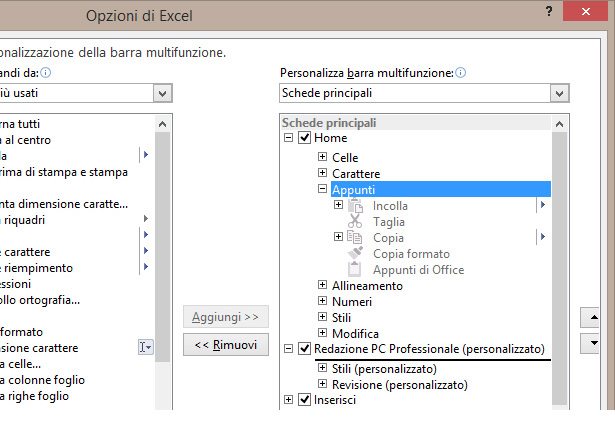
Task: Collapse the Appunti group
Action: 322,189
